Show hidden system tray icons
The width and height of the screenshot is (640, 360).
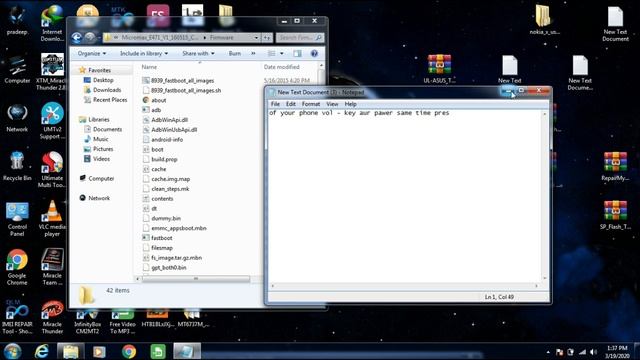(x=548, y=352)
